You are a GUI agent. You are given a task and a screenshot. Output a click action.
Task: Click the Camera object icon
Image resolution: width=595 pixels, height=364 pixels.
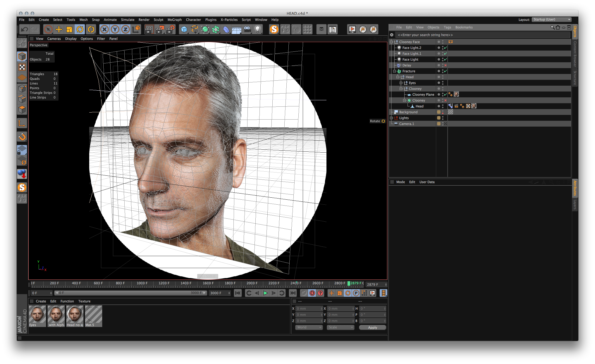247,29
